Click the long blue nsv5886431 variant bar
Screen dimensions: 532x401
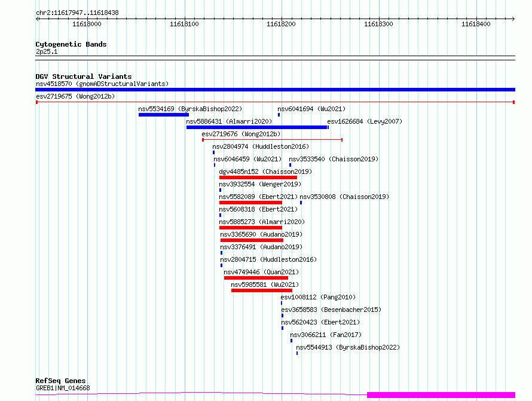click(256, 127)
